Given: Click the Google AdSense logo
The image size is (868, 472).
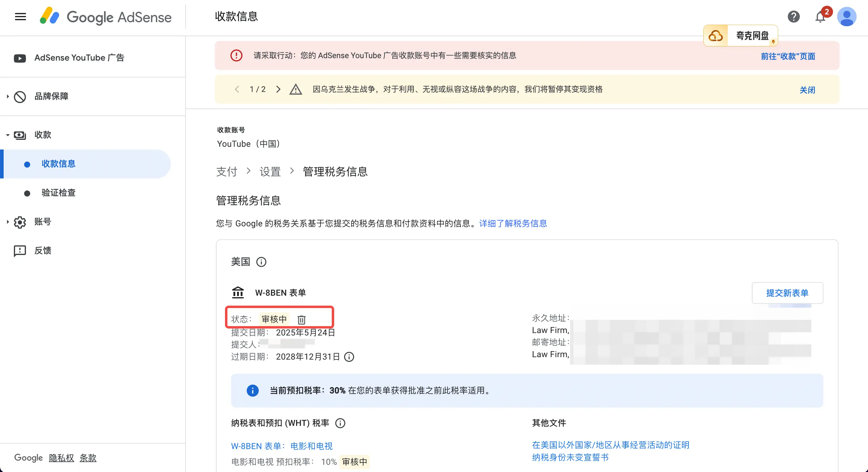Looking at the screenshot, I should [106, 17].
